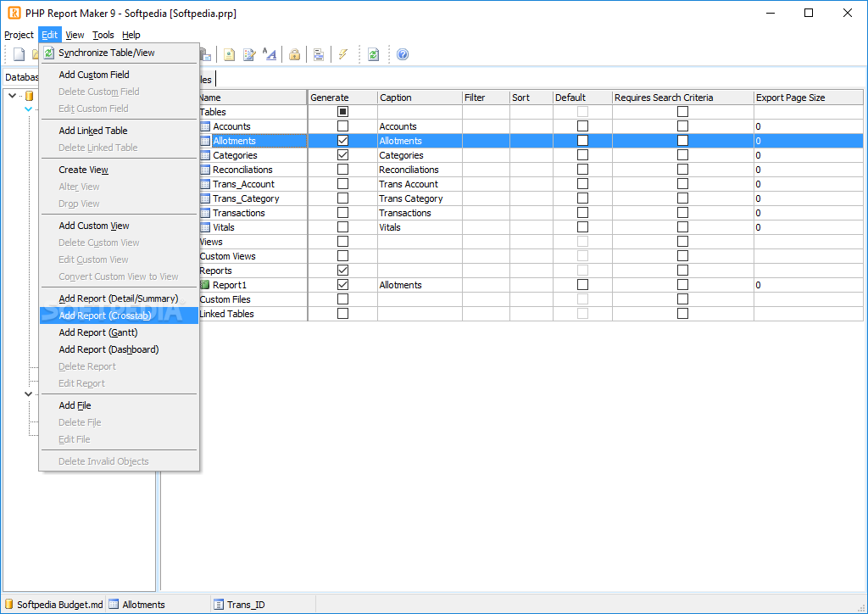Click the Vitals table row icon

click(205, 227)
